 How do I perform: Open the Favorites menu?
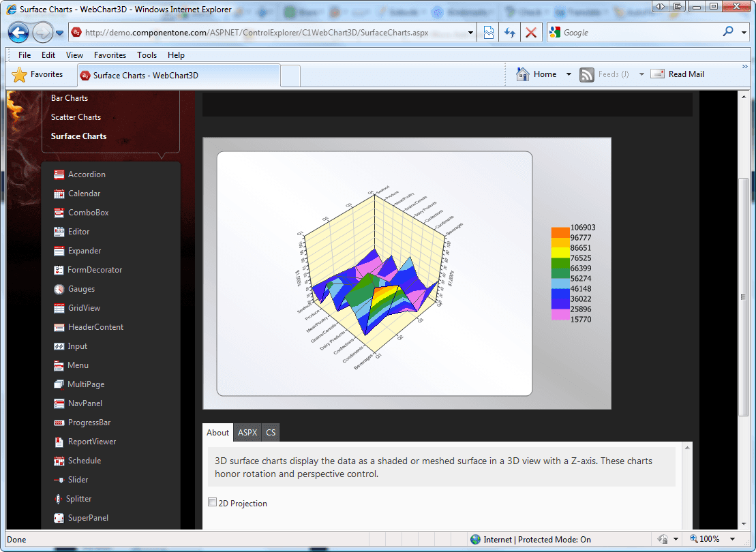(110, 55)
